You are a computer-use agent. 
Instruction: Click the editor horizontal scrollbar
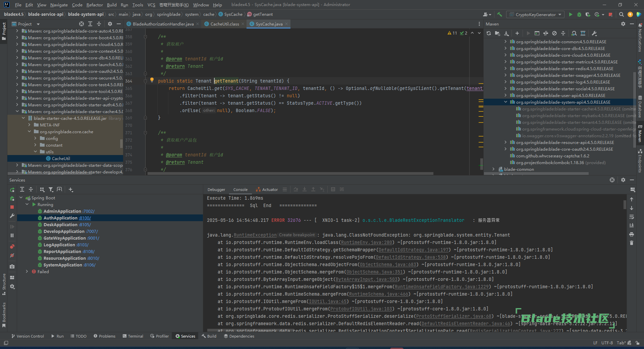290,173
